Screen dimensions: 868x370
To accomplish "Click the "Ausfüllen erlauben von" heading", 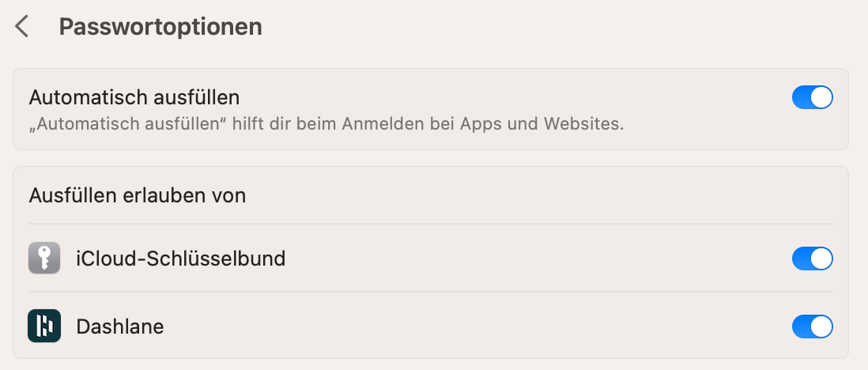I will pos(138,195).
